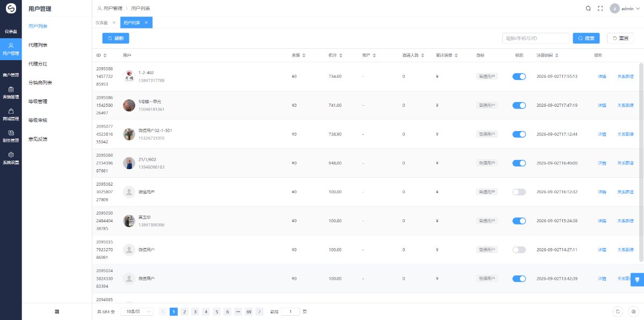Close the 仪表盘 tab
Viewport: 644px width, 320px height.
pos(114,23)
